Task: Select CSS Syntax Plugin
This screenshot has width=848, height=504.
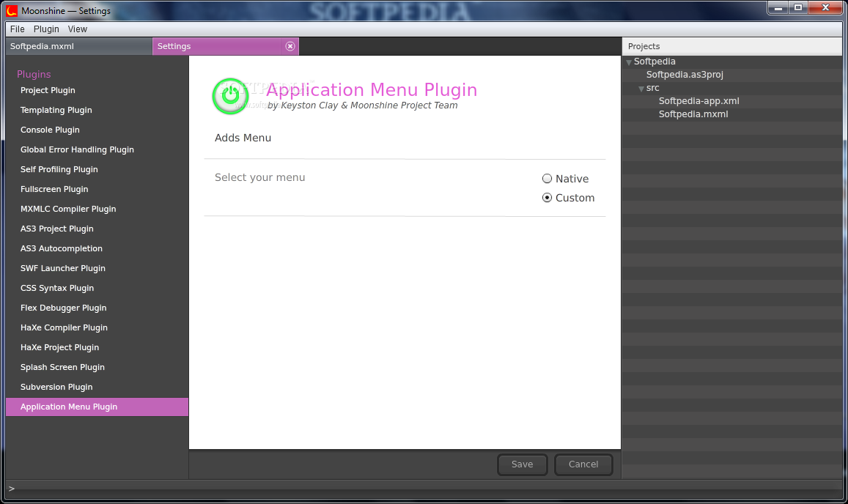Action: (x=97, y=288)
